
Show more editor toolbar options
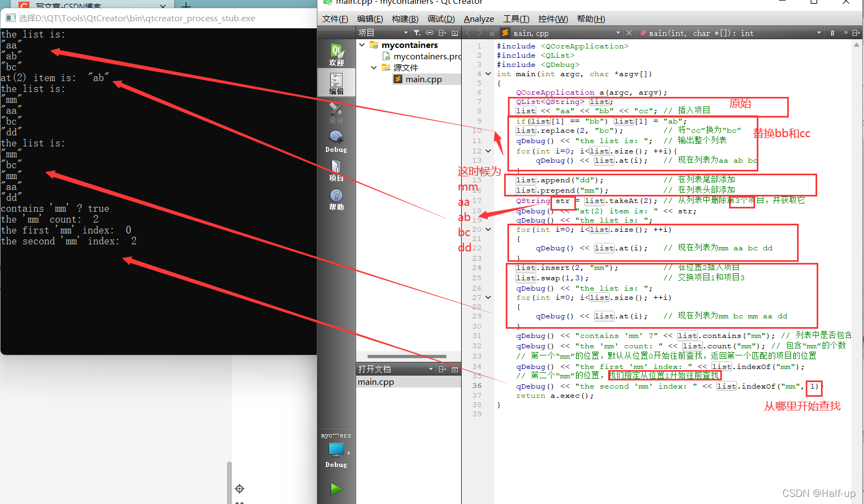846,33
